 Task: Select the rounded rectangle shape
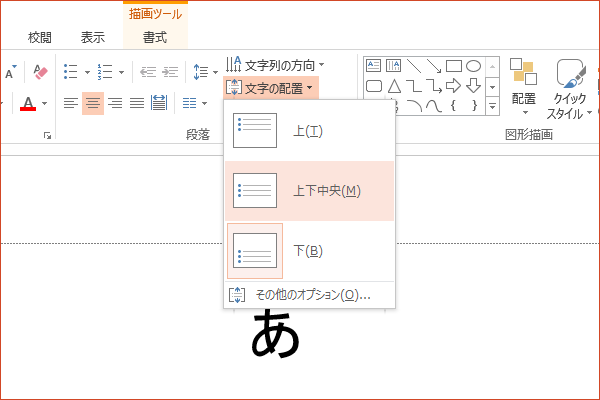click(374, 86)
